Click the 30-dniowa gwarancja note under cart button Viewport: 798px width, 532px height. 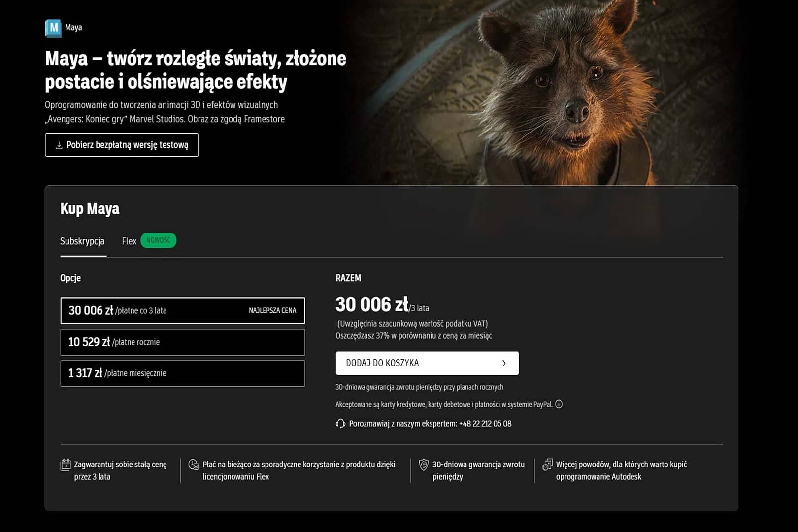pos(419,387)
